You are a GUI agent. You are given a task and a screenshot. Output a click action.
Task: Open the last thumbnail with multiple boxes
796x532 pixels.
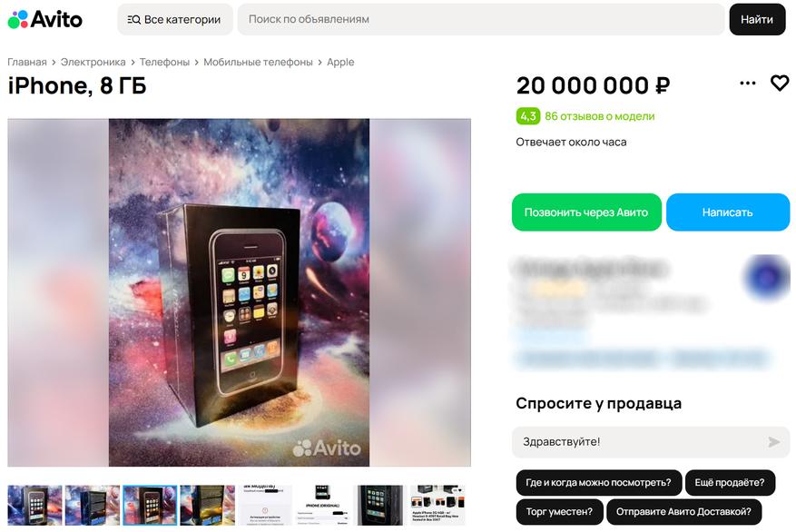437,505
